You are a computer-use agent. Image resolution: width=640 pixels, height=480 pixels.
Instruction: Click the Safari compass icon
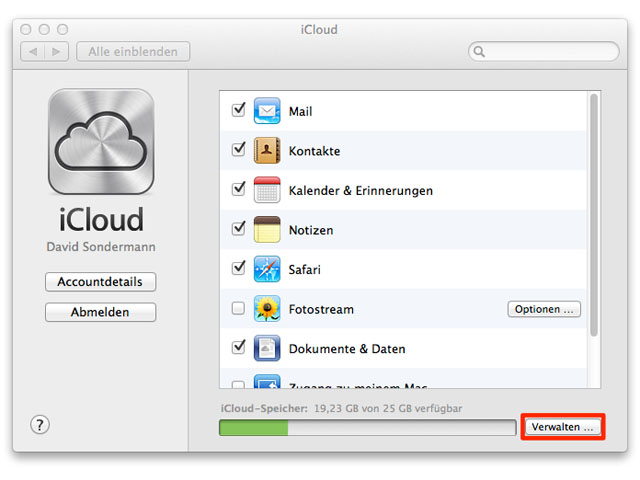point(267,269)
